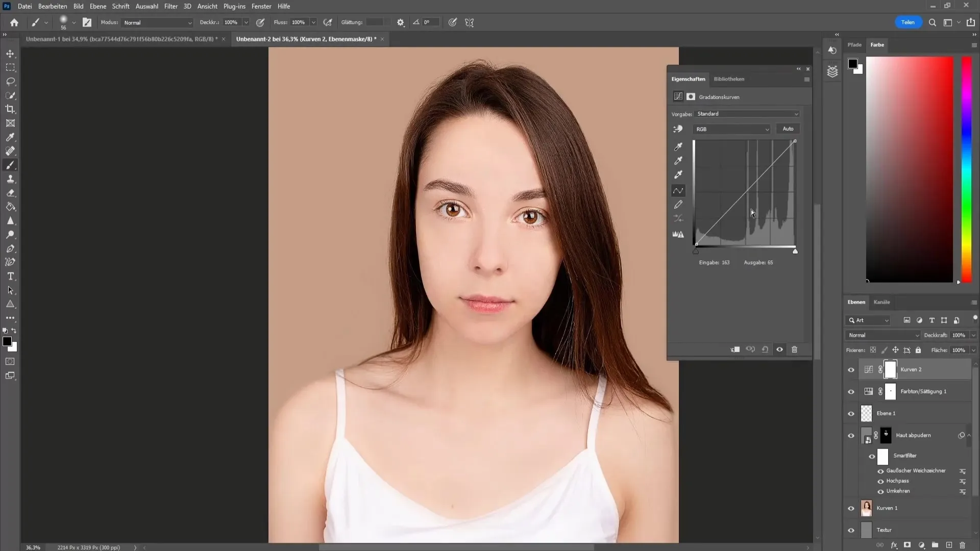
Task: Click the white point slider under curves graph
Action: [x=795, y=251]
